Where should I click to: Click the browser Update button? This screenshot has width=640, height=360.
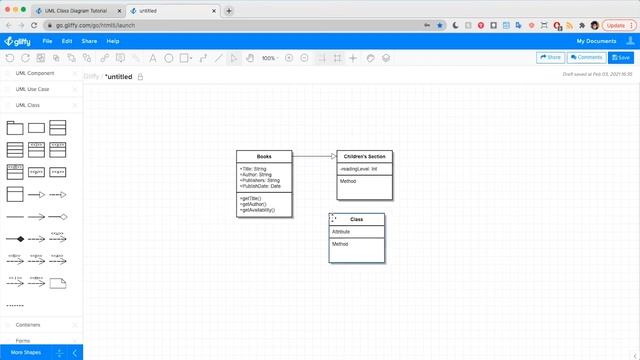tap(618, 25)
